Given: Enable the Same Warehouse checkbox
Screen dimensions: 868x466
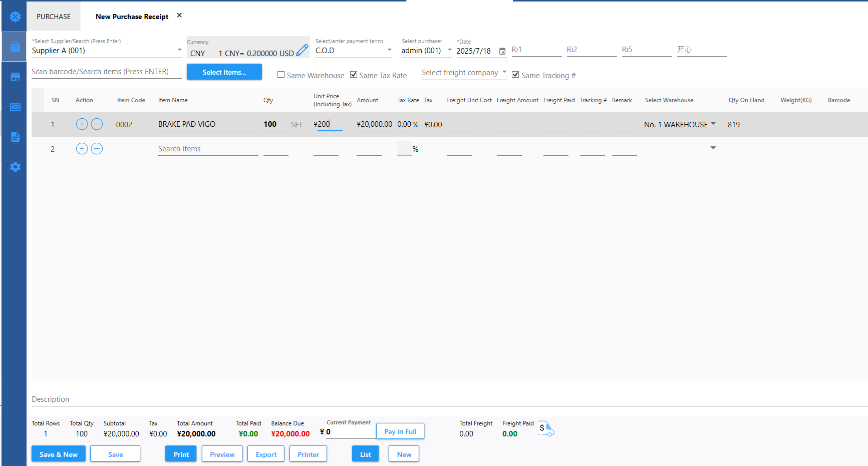Looking at the screenshot, I should click(x=281, y=75).
